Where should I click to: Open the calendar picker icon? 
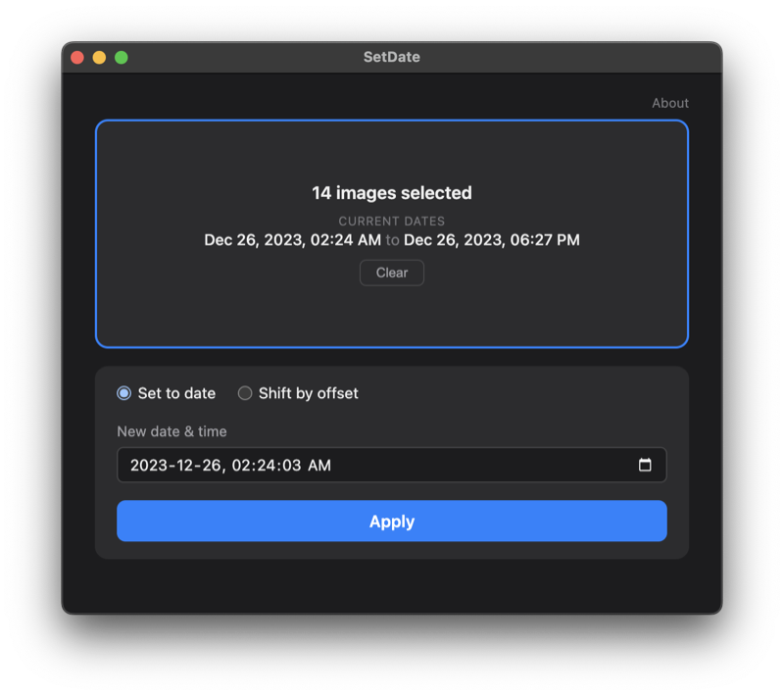pyautogui.click(x=645, y=465)
